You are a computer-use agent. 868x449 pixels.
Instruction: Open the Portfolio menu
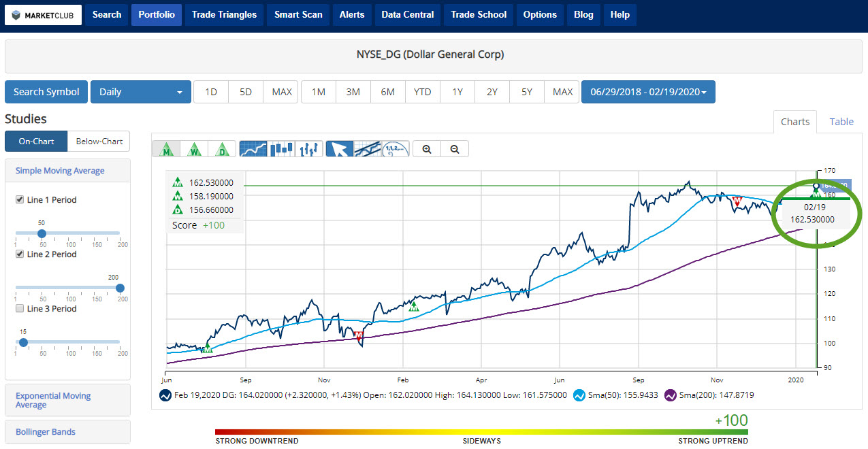(x=157, y=14)
